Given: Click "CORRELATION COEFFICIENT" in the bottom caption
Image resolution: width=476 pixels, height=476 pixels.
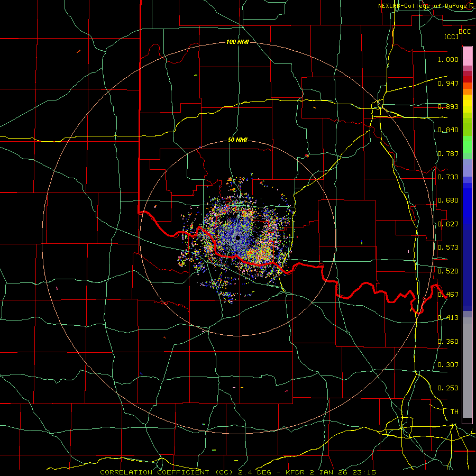Looking at the screenshot, I should coord(154,472).
